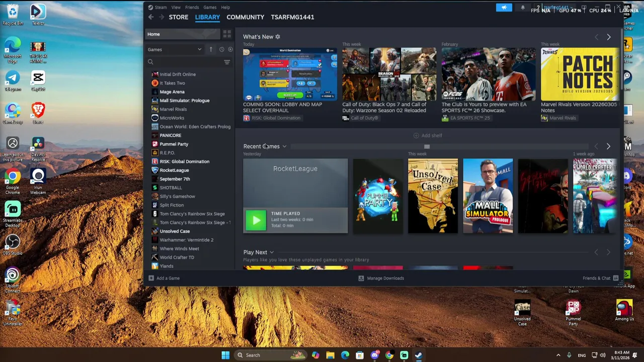Screen dimensions: 644x362
Task: Open the Games menu
Action: [210, 8]
